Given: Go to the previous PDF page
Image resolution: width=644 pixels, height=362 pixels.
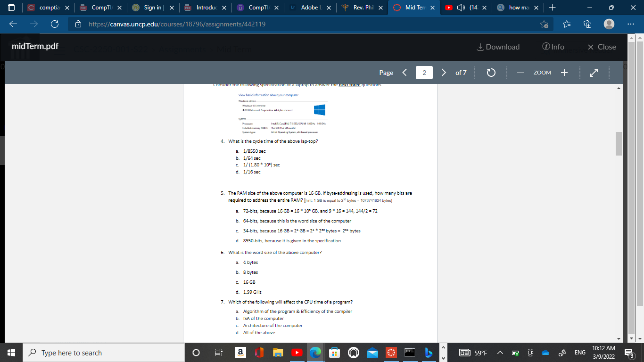Looking at the screenshot, I should click(x=405, y=73).
